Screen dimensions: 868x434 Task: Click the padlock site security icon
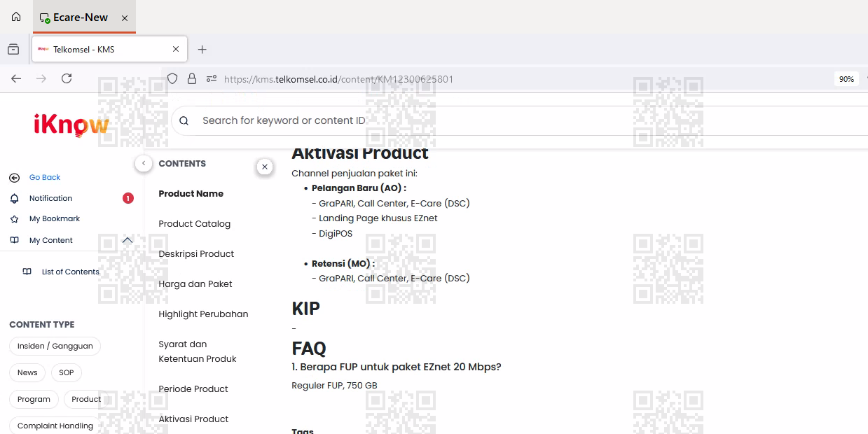click(x=192, y=79)
